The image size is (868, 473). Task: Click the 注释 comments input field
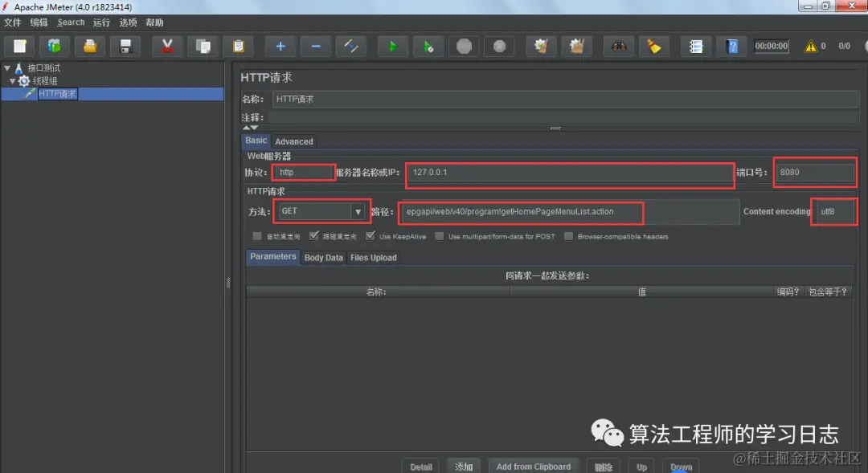(x=563, y=117)
